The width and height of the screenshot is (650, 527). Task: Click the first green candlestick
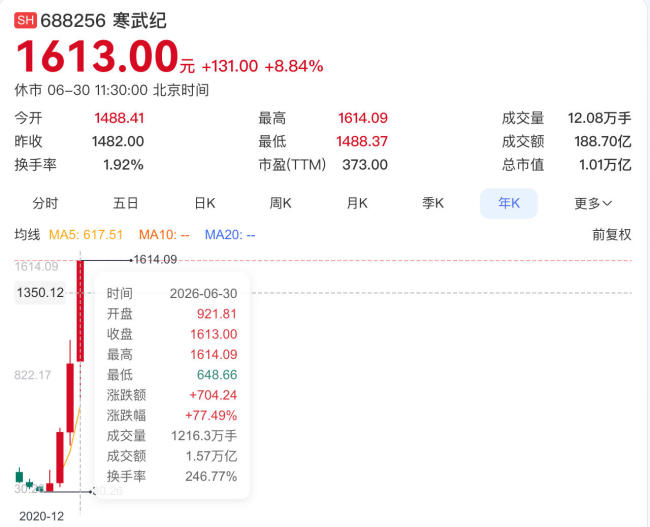click(19, 476)
